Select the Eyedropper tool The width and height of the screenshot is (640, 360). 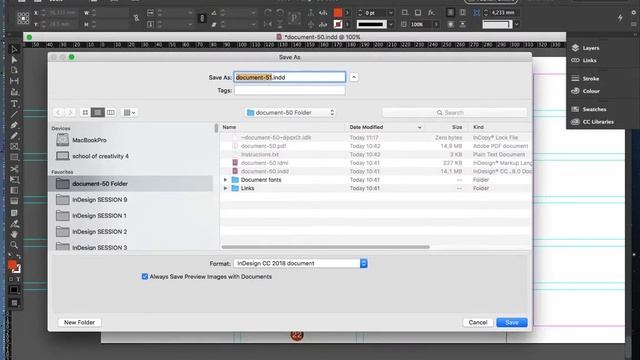[x=14, y=224]
